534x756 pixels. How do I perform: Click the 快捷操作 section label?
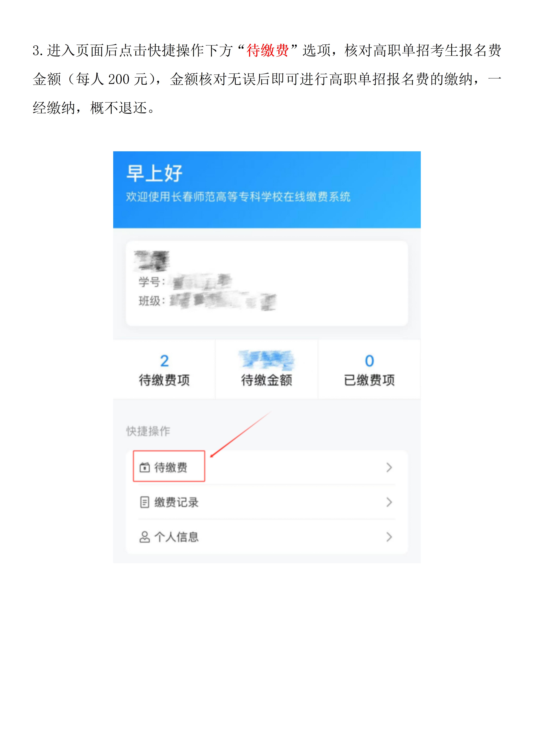click(x=148, y=431)
